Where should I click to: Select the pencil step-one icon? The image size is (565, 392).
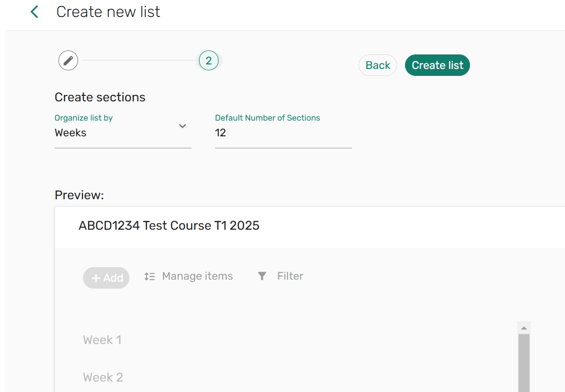(68, 60)
